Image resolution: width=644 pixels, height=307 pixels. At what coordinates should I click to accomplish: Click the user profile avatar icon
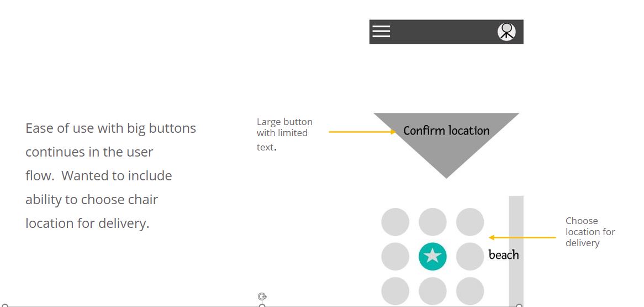tap(506, 32)
